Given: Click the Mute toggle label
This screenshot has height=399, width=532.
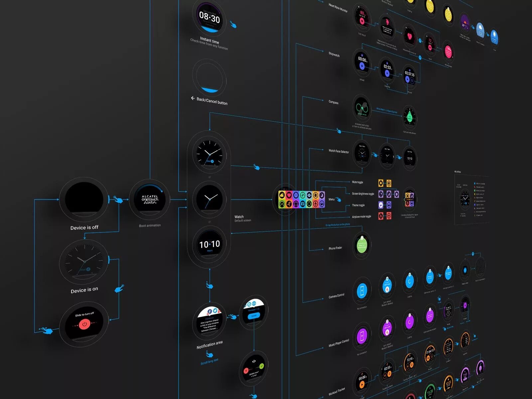Looking at the screenshot, I should coord(357,182).
